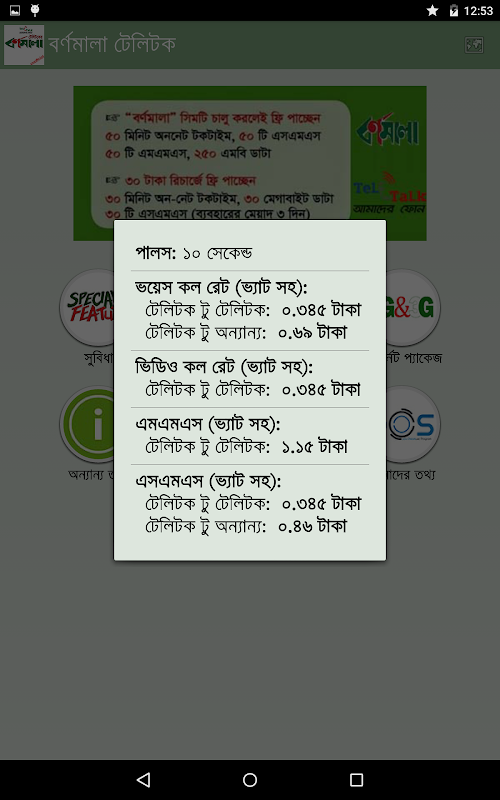Tap the এমএমএস (ভ্যাট সহ) heading

pyautogui.click(x=208, y=424)
